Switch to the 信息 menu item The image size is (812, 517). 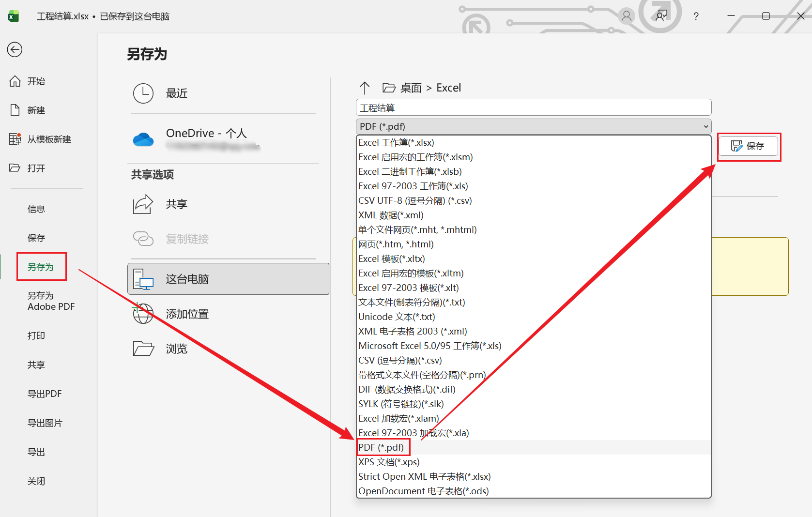36,209
